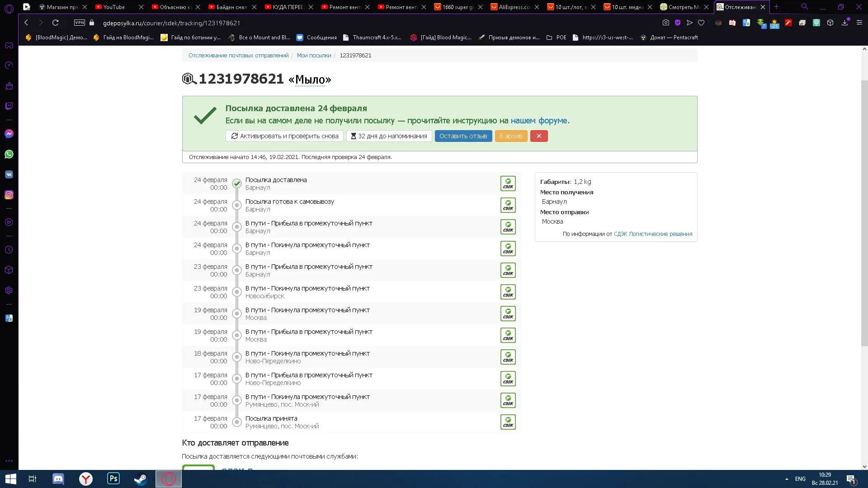Viewport: 868px width, 488px height.
Task: Open the downloads icon in toolbar
Action: click(844, 23)
